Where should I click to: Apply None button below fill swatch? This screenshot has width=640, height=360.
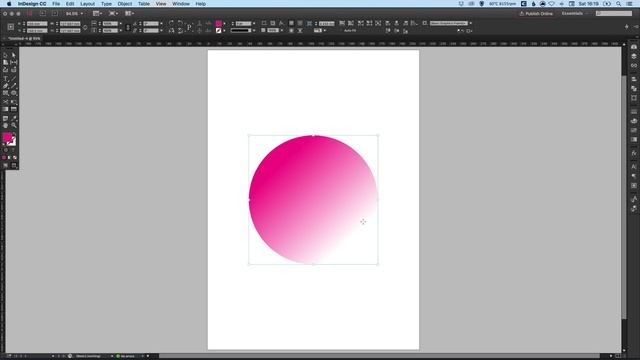pyautogui.click(x=15, y=158)
